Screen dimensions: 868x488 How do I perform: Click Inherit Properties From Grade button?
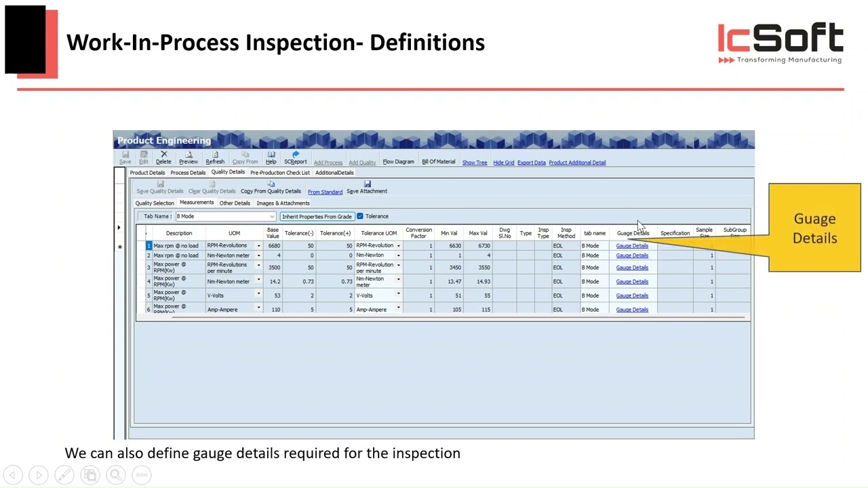(317, 217)
